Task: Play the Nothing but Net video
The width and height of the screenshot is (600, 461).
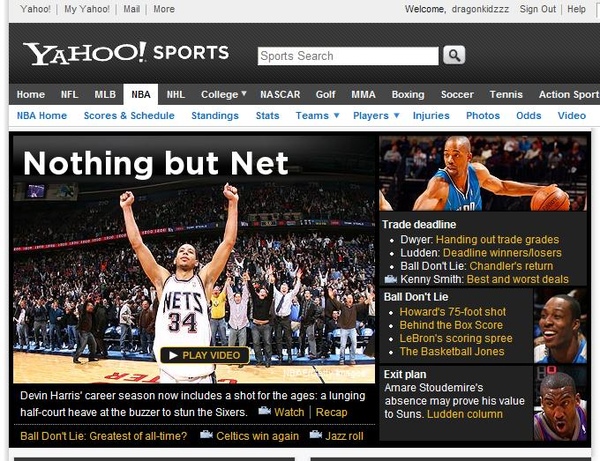Action: pyautogui.click(x=205, y=355)
